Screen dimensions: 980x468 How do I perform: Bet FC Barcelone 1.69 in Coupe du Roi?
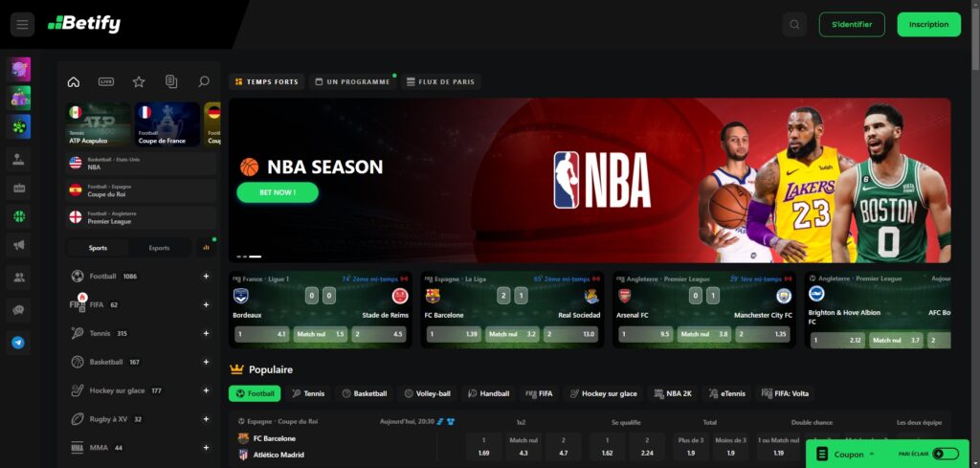pyautogui.click(x=483, y=447)
